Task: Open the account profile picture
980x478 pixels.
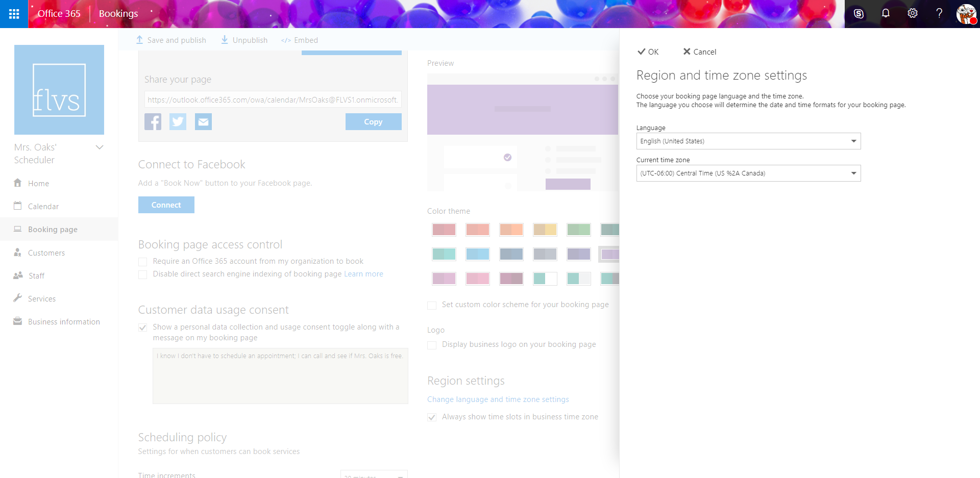Action: 966,14
